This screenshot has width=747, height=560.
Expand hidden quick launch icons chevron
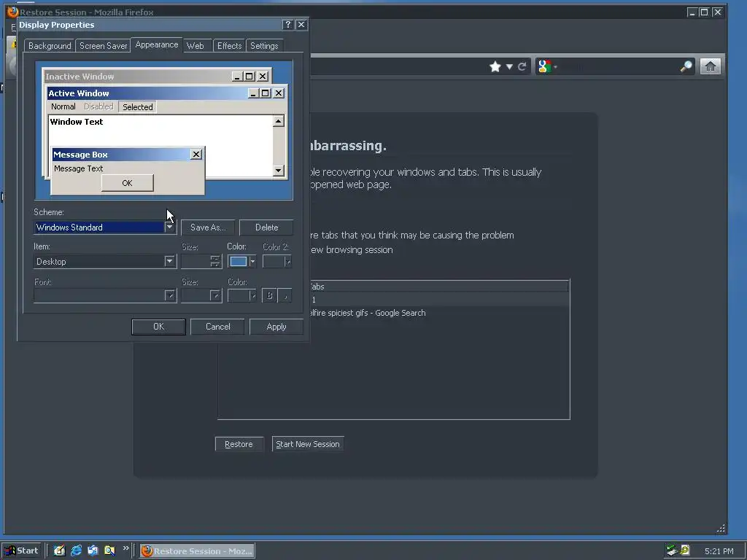click(x=125, y=548)
